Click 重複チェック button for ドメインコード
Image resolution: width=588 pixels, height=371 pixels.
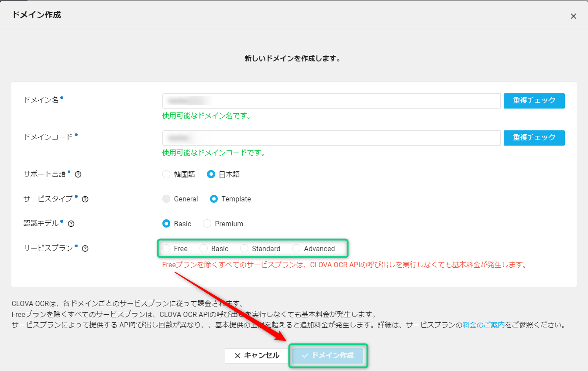coord(534,138)
